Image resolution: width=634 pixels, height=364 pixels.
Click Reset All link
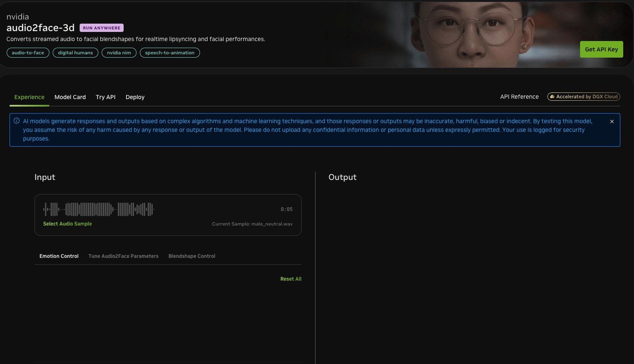click(x=291, y=279)
